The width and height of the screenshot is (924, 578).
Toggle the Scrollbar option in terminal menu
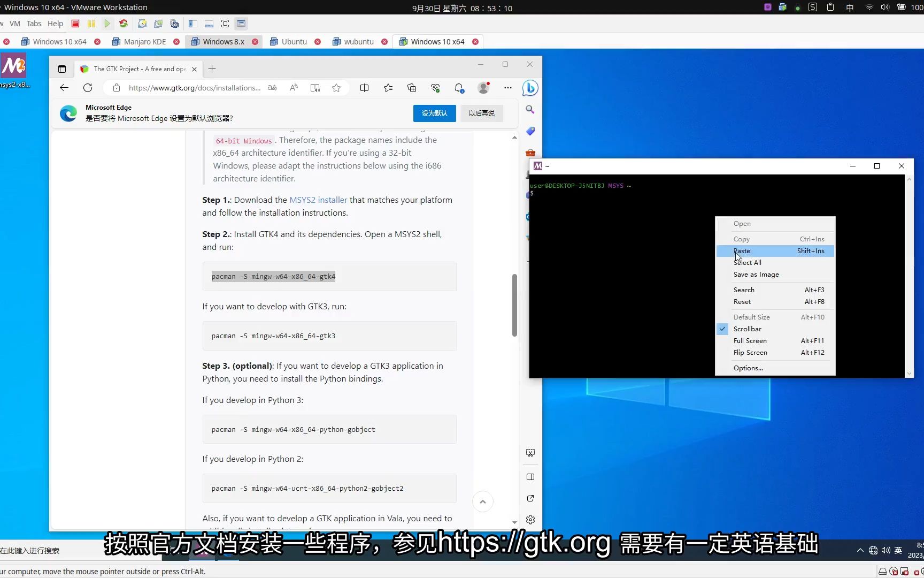coord(746,329)
